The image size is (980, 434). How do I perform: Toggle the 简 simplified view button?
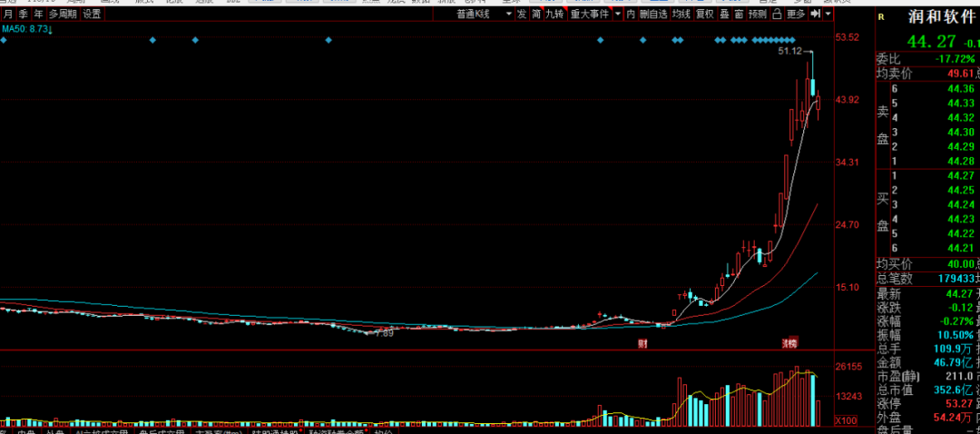click(x=536, y=14)
